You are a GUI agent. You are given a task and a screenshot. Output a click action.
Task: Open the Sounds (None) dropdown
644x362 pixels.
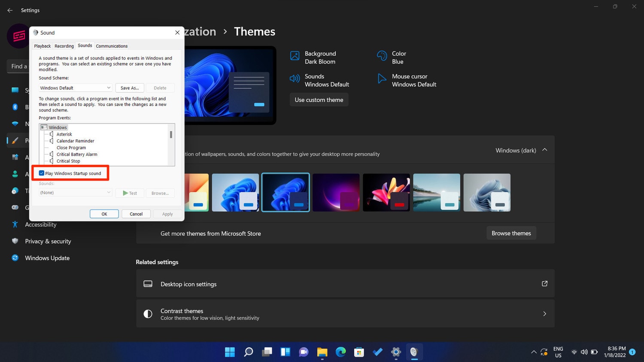click(76, 193)
